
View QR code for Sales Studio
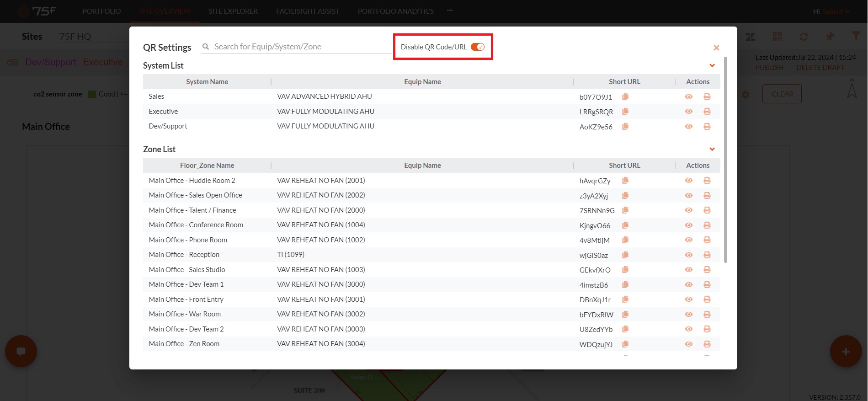click(x=689, y=270)
